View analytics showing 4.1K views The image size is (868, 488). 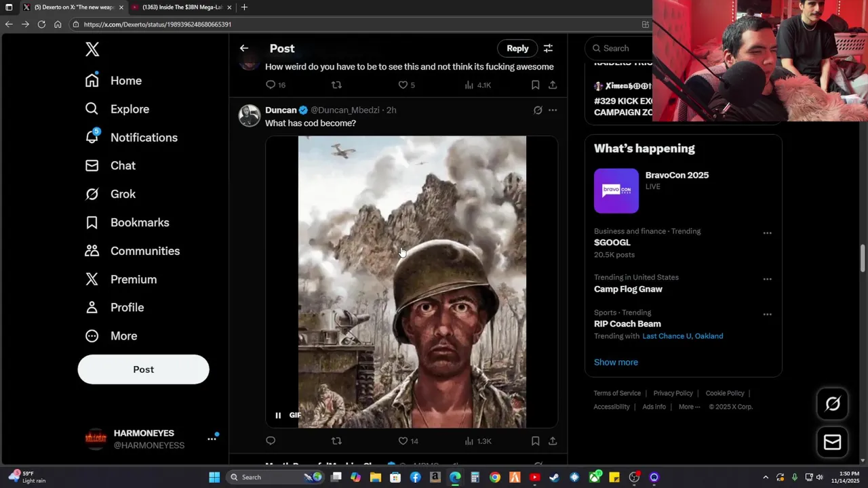click(477, 85)
